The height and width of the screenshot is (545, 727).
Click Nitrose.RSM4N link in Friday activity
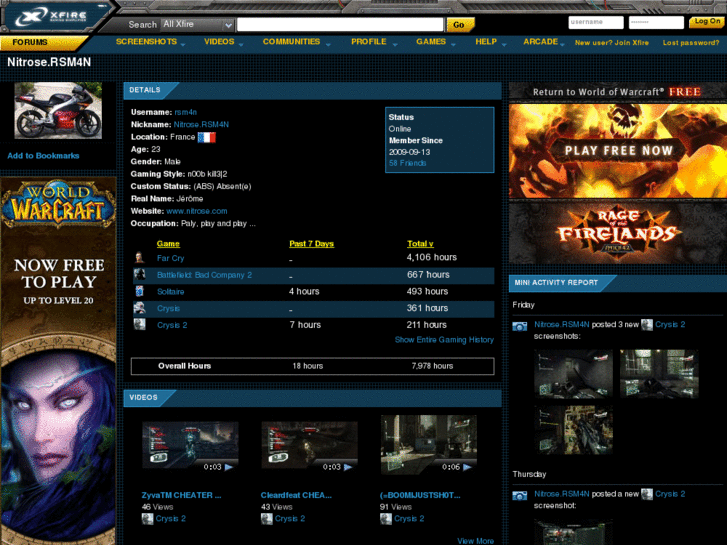561,325
